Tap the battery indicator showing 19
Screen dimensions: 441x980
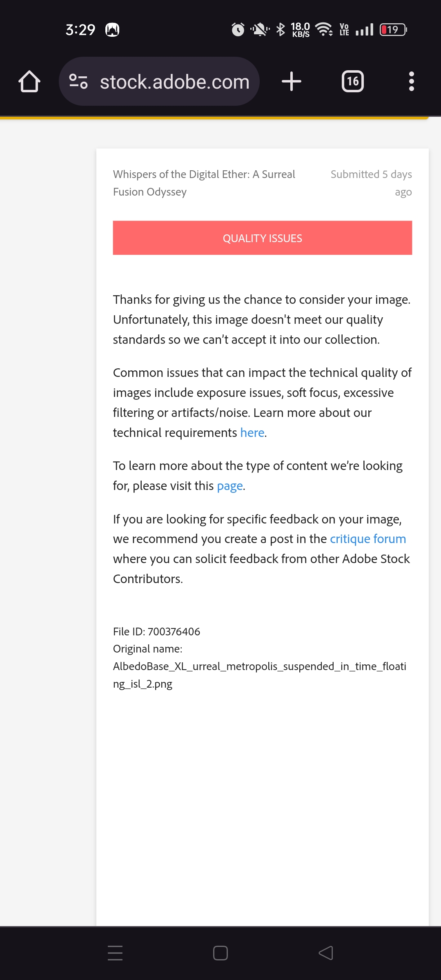click(392, 29)
